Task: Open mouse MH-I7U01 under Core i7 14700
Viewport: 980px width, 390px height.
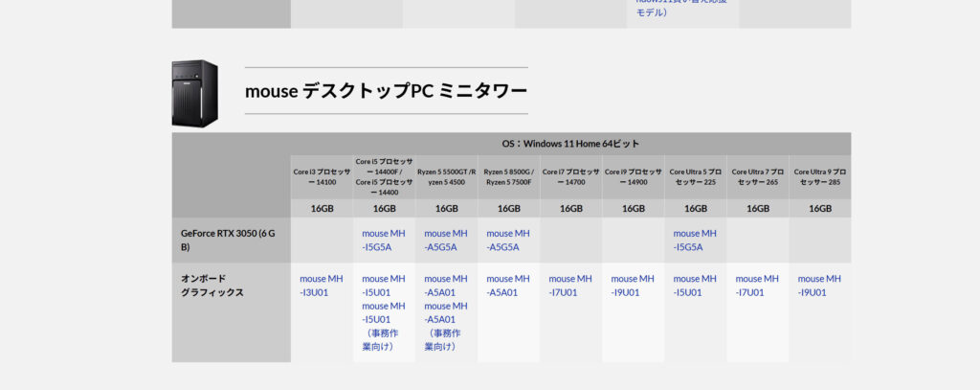Action: pos(570,286)
